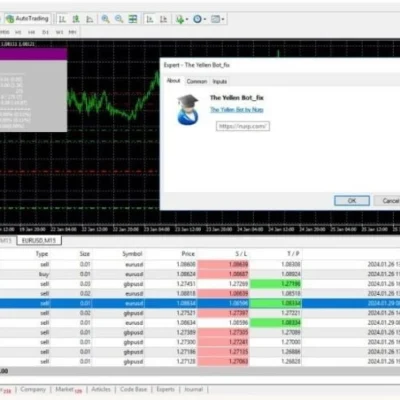400x400 pixels.
Task: Zoom in on the chart
Action: coord(105,19)
